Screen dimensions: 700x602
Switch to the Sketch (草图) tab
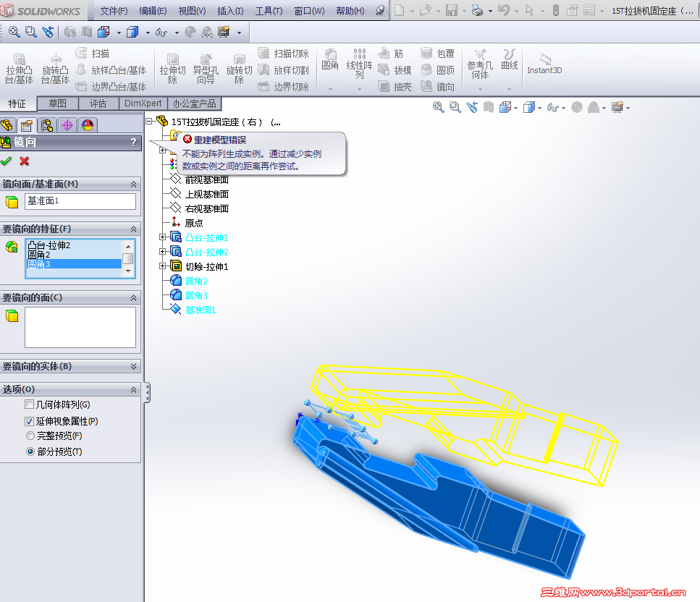[58, 103]
